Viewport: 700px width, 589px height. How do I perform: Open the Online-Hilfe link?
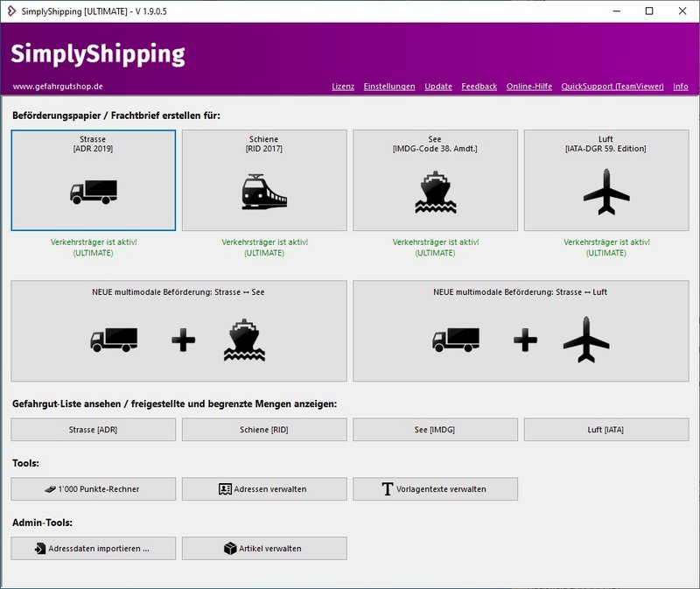click(528, 87)
